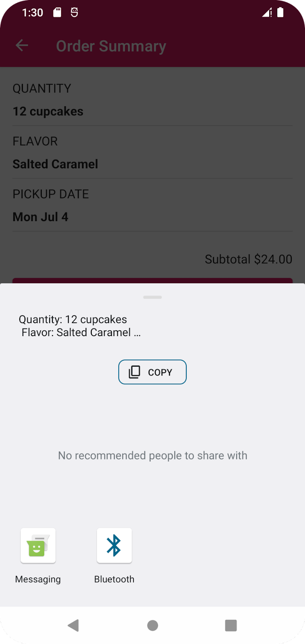The width and height of the screenshot is (305, 644).
Task: Tap the Messaging app icon
Action: (x=38, y=545)
